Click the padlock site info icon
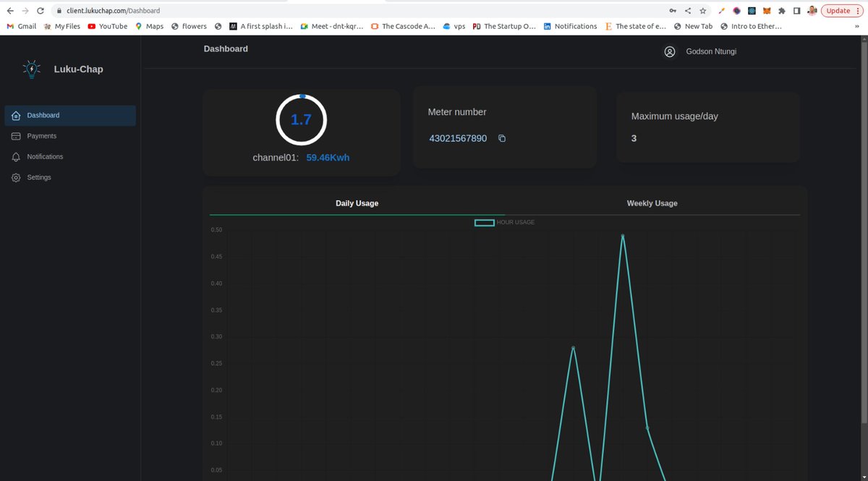Viewport: 868px width, 481px height. [x=60, y=11]
